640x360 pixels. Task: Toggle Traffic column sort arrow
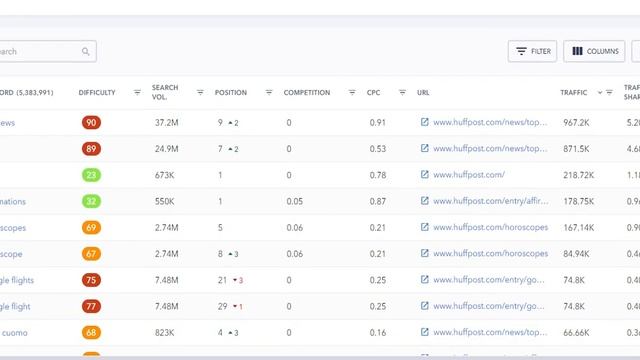[600, 93]
